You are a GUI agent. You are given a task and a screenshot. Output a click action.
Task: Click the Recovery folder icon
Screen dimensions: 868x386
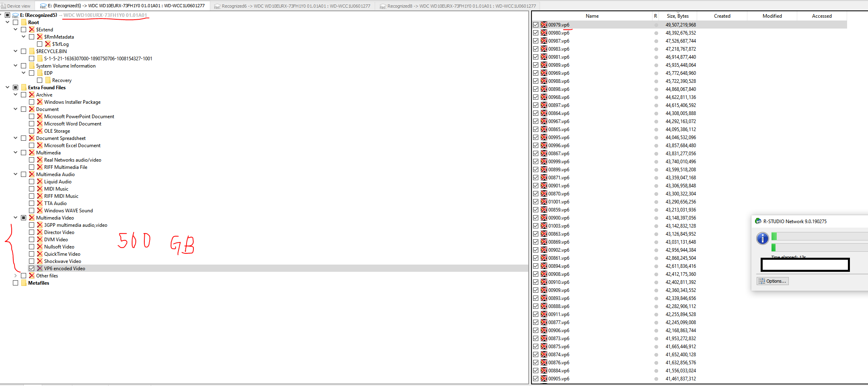point(48,80)
